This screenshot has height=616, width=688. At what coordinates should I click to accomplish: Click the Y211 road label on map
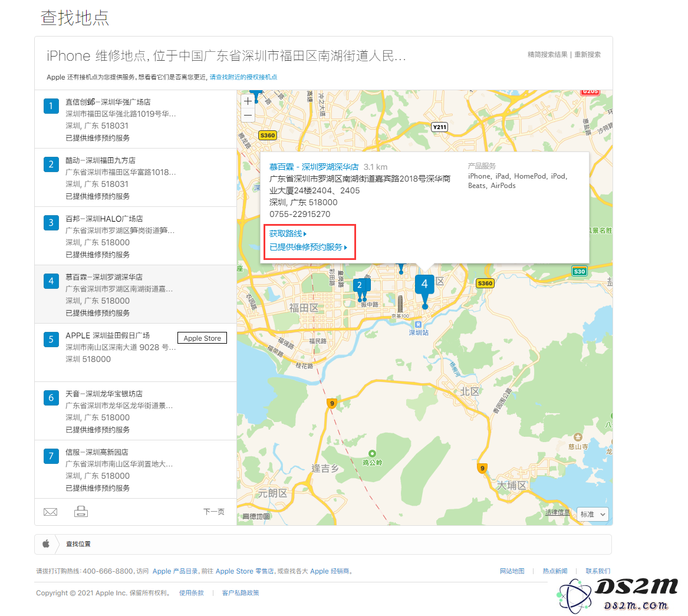(440, 127)
